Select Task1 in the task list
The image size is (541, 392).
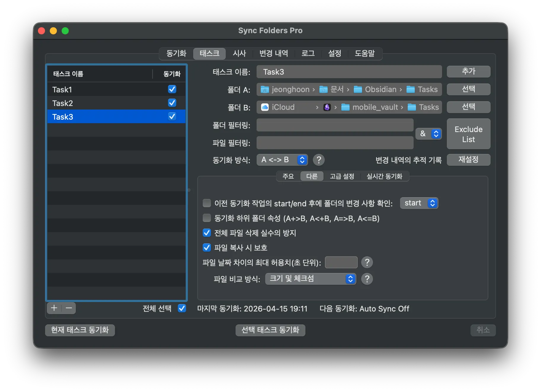[x=116, y=89]
